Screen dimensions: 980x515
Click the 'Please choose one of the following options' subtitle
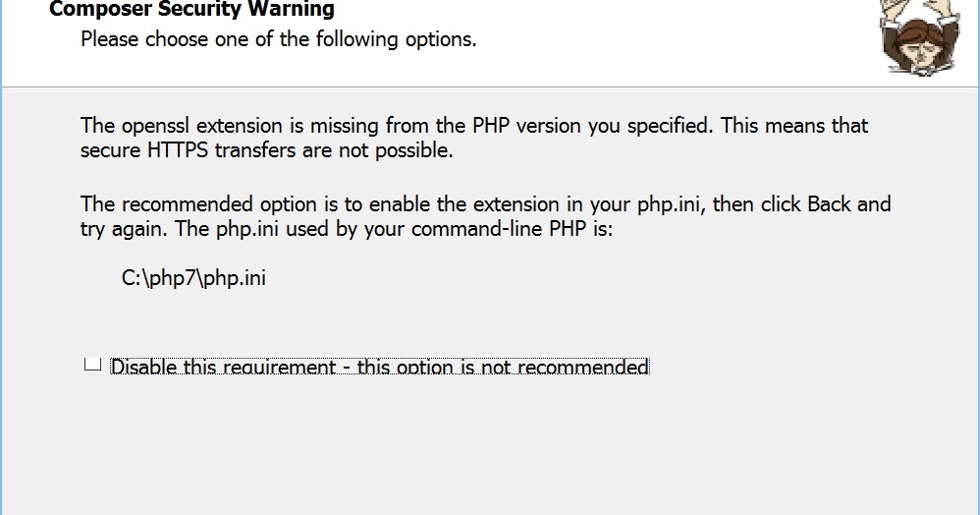(279, 39)
